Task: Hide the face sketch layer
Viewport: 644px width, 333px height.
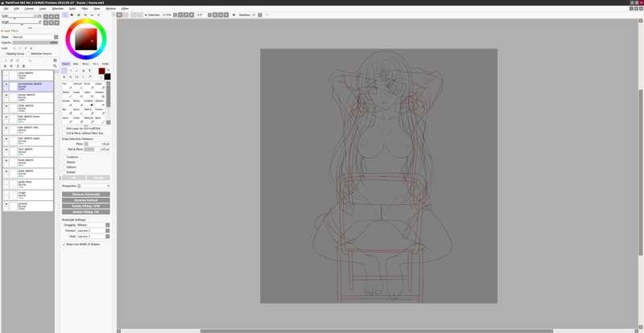Action: click(6, 150)
